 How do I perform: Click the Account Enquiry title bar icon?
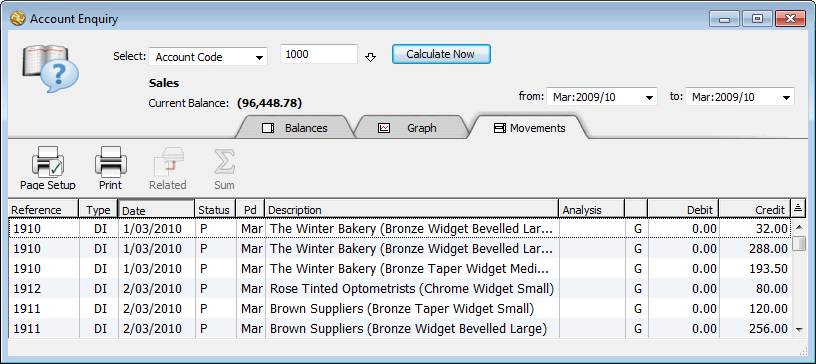click(x=18, y=19)
